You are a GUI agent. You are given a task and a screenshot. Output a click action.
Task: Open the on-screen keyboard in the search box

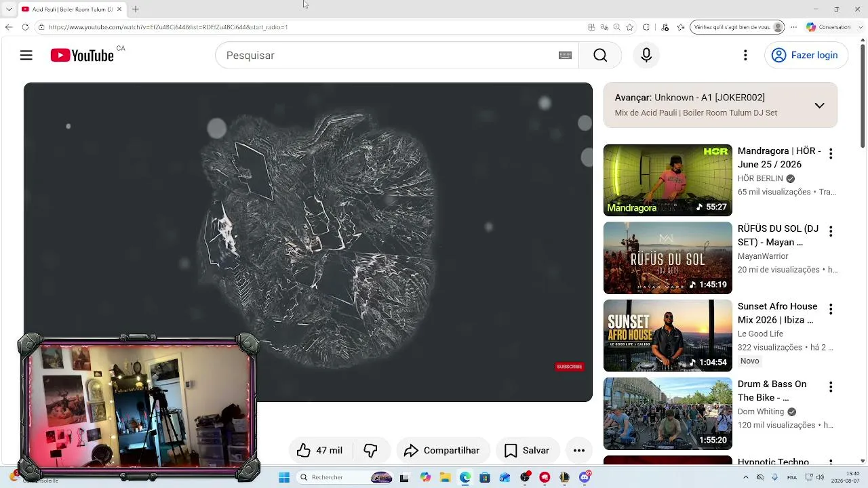point(565,56)
